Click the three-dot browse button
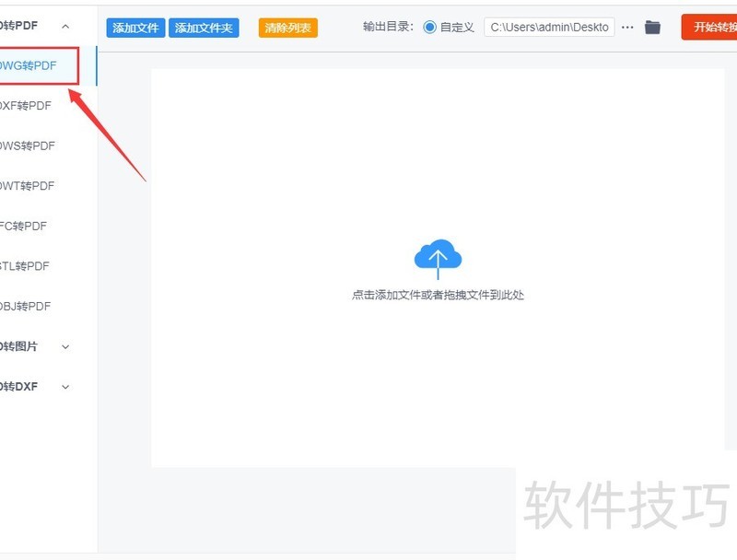Screen dimensions: 737x560 click(627, 28)
